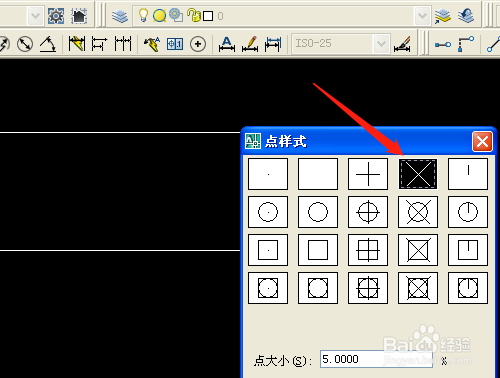
Task: Pick the circle with plus cross style
Action: point(368,212)
